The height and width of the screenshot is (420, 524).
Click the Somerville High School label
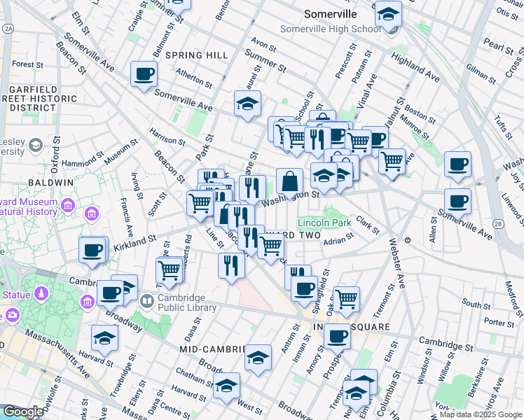tap(331, 29)
